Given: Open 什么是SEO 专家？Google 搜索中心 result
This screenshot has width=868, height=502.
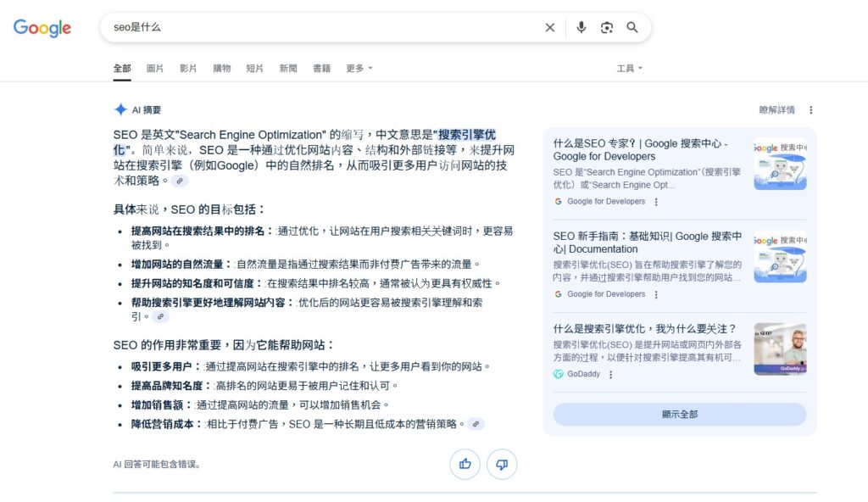Looking at the screenshot, I should pyautogui.click(x=641, y=149).
